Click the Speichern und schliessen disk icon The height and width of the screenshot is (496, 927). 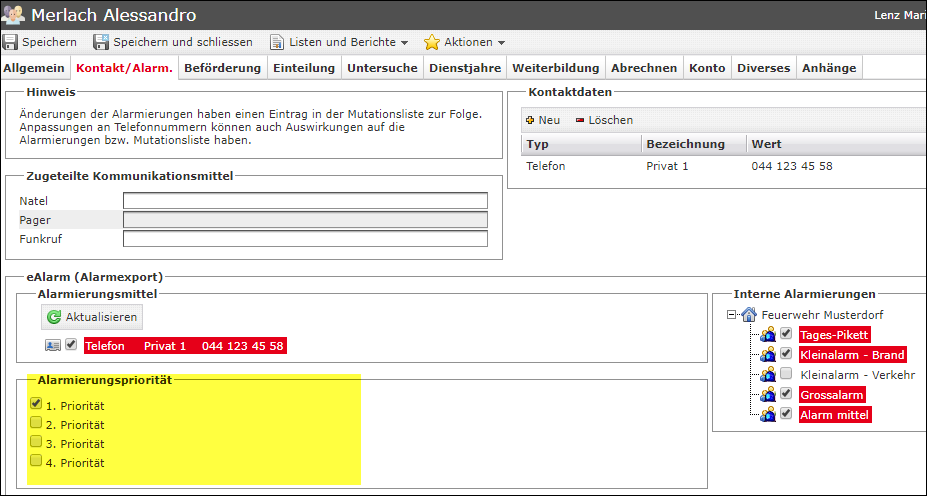101,42
